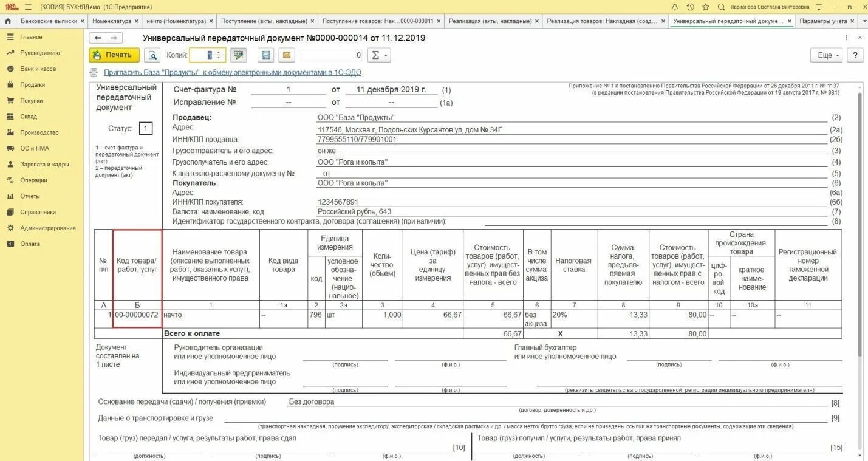Close the Банковские выписки tab
Viewport: 868px width, 461px height.
coord(83,21)
